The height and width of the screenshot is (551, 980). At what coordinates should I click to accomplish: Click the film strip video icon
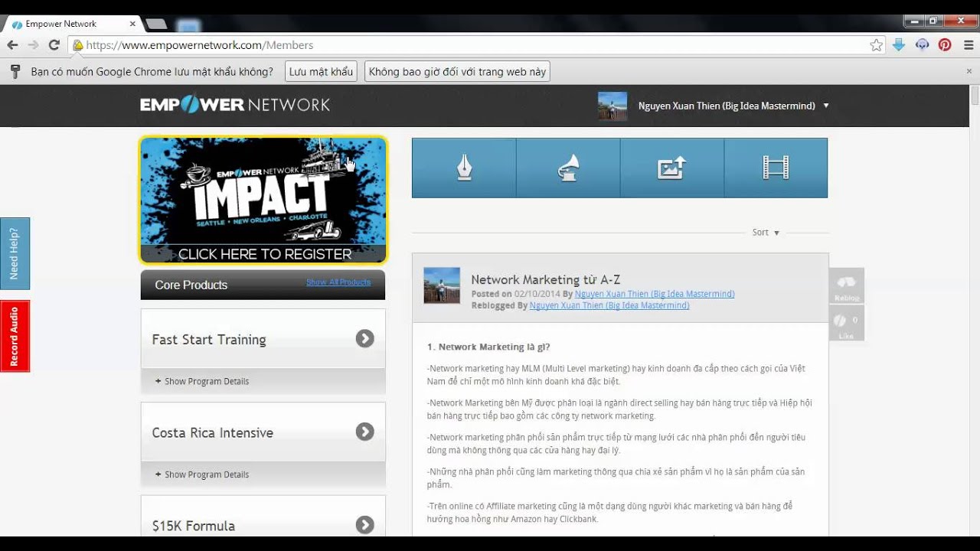tap(776, 168)
